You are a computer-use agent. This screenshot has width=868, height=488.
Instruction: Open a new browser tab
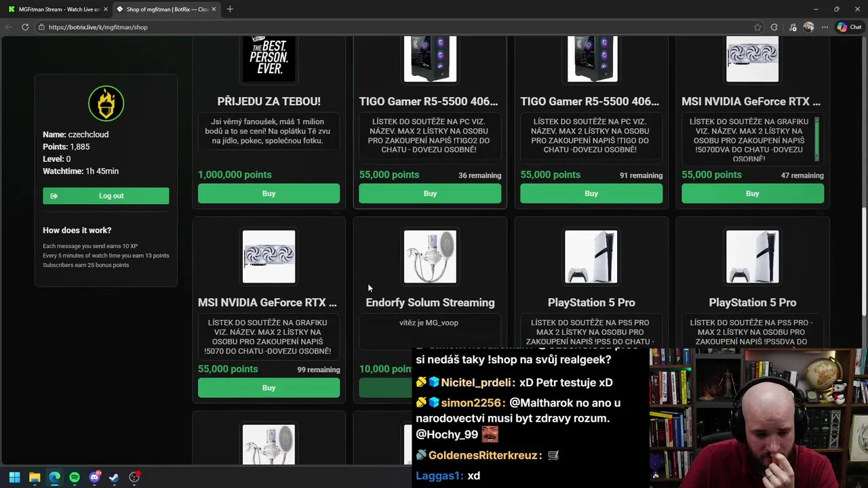[230, 9]
